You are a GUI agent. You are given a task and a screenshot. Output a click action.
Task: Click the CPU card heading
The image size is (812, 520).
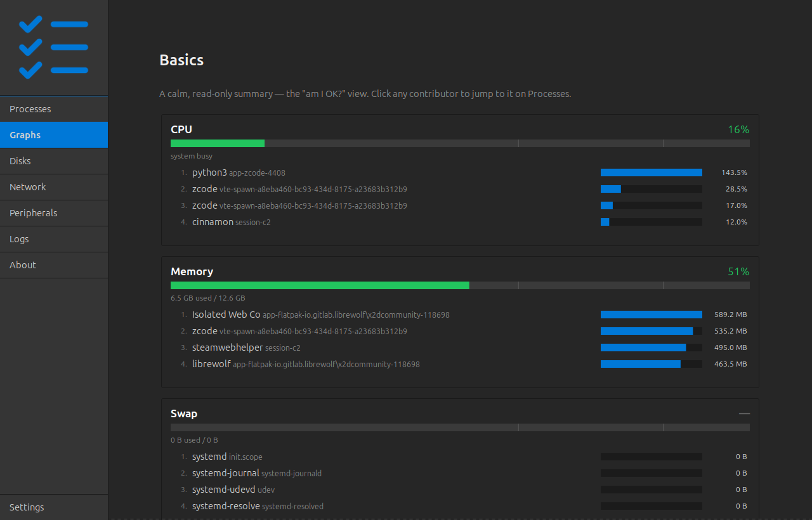coord(181,129)
